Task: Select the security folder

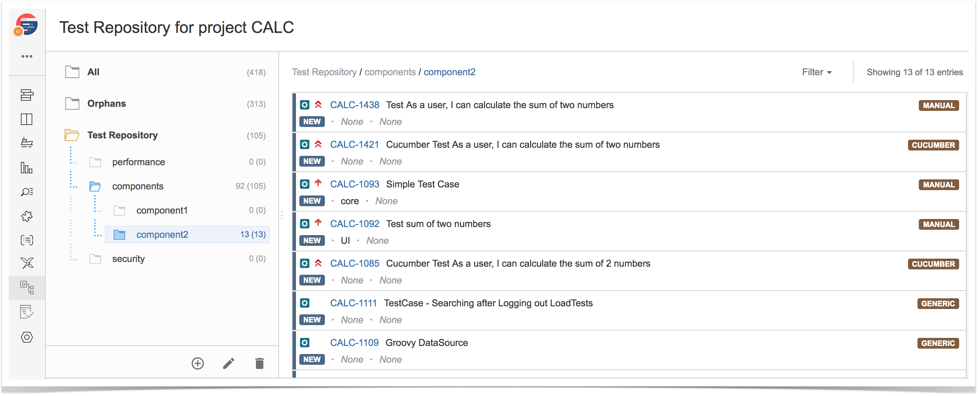Action: (x=128, y=259)
